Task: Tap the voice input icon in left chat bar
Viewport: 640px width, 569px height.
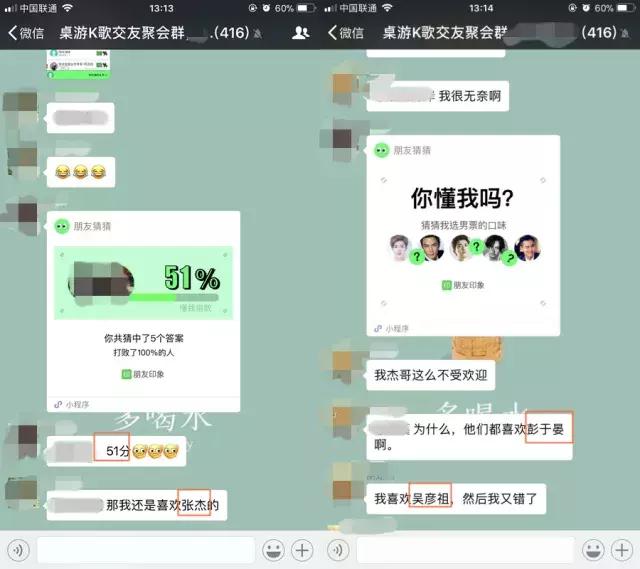Action: 18,550
